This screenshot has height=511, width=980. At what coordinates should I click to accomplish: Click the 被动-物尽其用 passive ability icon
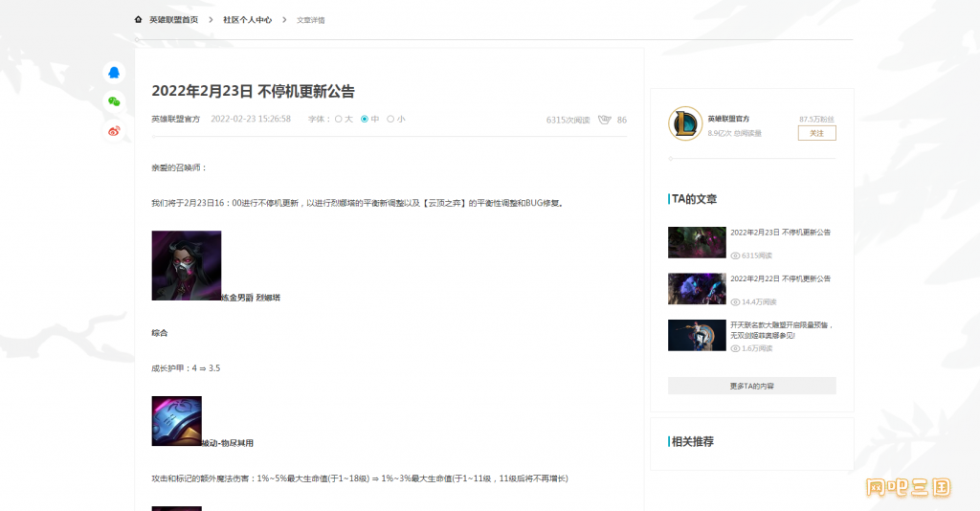coord(176,420)
